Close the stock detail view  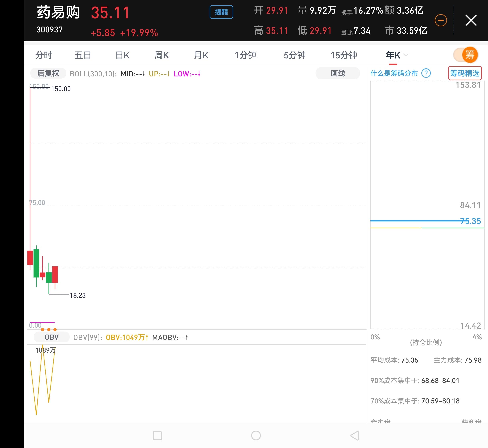tap(471, 20)
